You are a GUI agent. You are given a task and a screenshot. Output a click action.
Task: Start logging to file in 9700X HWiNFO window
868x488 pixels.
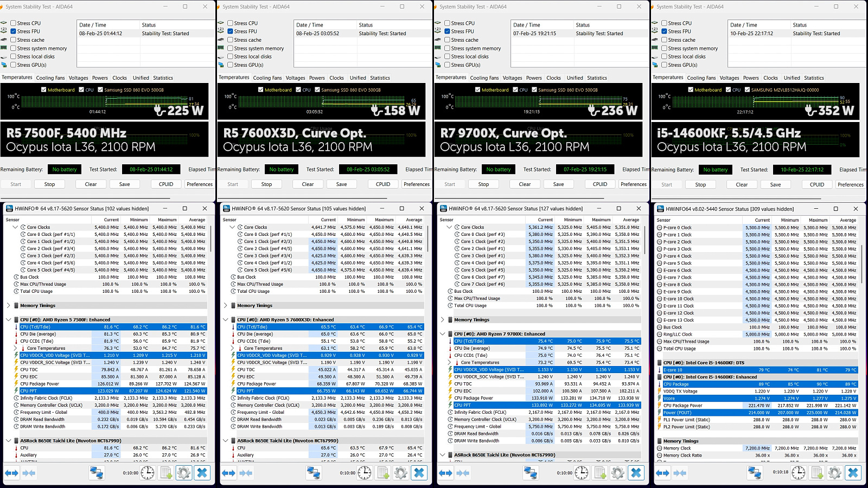[600, 473]
